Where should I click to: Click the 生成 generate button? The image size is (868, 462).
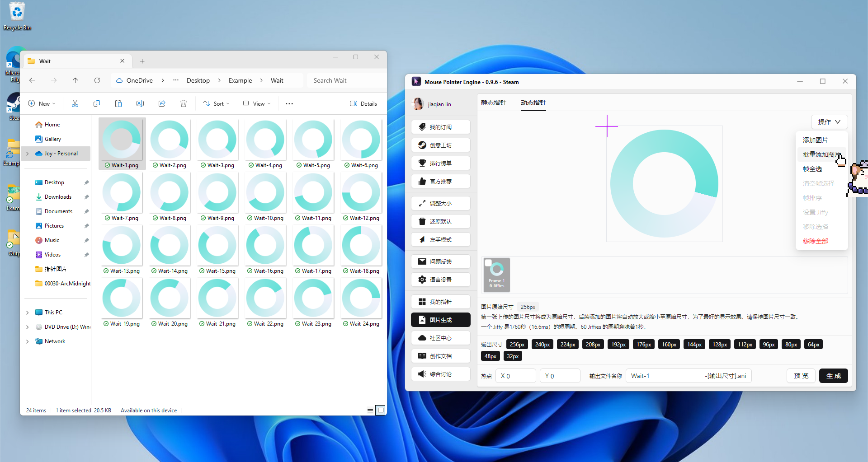coord(833,375)
